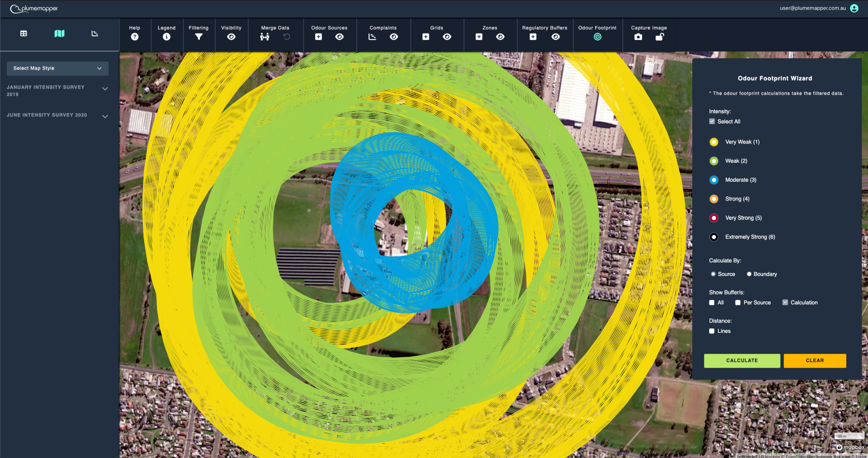Toggle the Select All intensity checkbox

click(712, 122)
